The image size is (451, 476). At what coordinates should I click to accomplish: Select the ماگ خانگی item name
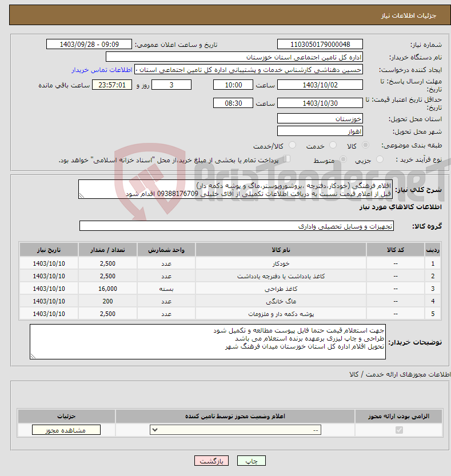281,302
